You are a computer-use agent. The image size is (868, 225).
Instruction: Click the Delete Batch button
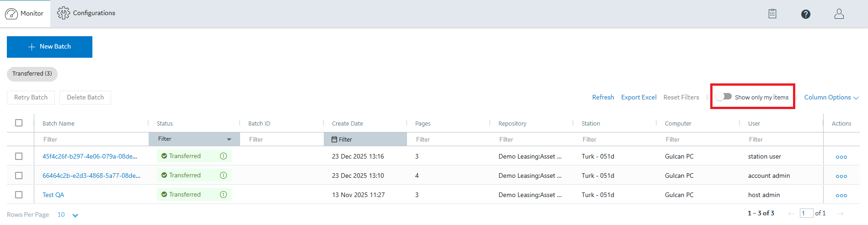[x=85, y=97]
